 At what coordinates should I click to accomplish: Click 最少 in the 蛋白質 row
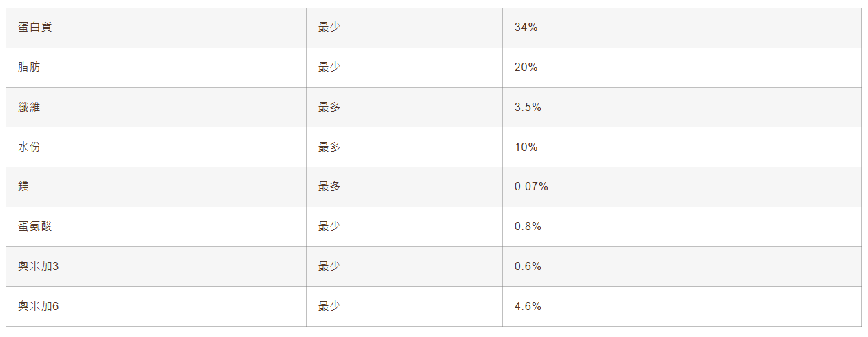coord(329,28)
